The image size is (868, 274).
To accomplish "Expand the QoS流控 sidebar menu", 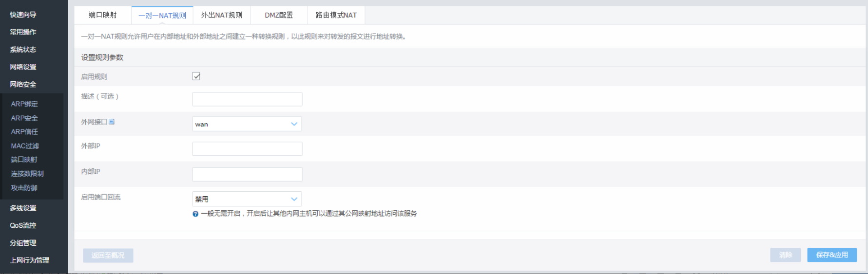I will click(23, 225).
